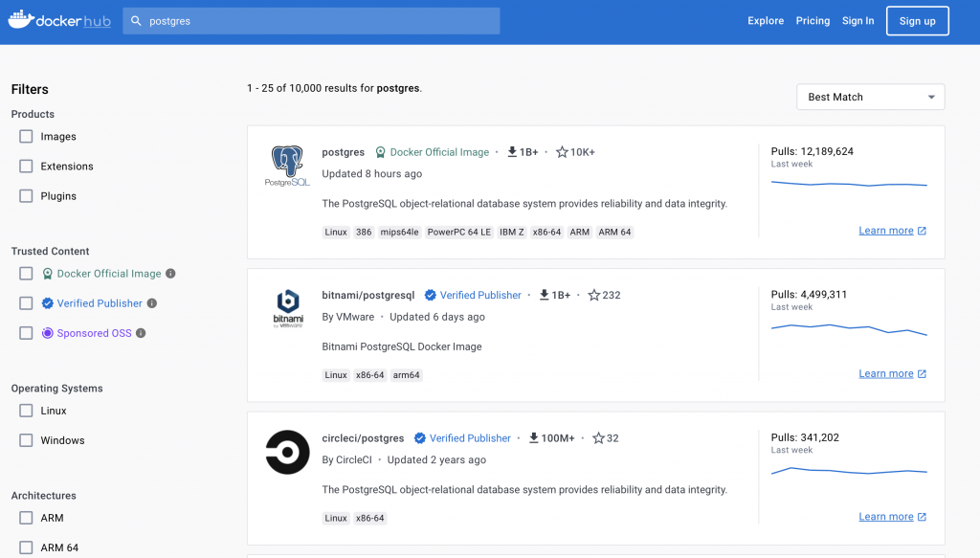Click Docker Official Image badge icon on postgres result
The width and height of the screenshot is (980, 558).
click(380, 152)
